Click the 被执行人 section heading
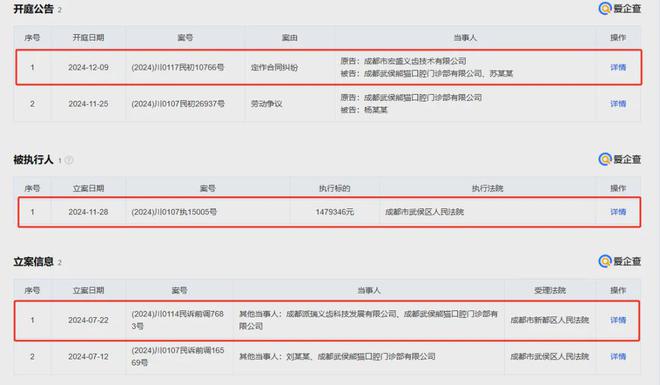660x385 pixels. (x=33, y=160)
